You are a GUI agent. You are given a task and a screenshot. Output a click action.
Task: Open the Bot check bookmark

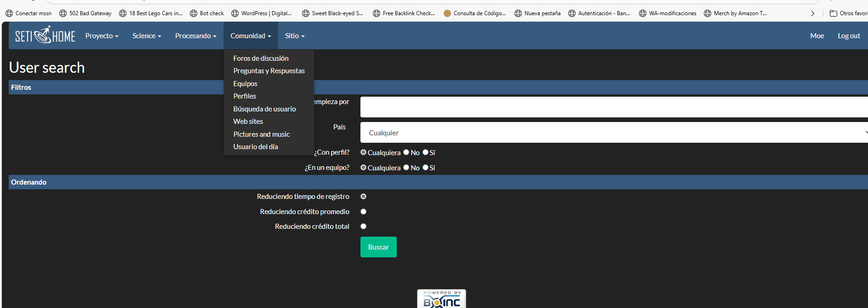click(207, 13)
